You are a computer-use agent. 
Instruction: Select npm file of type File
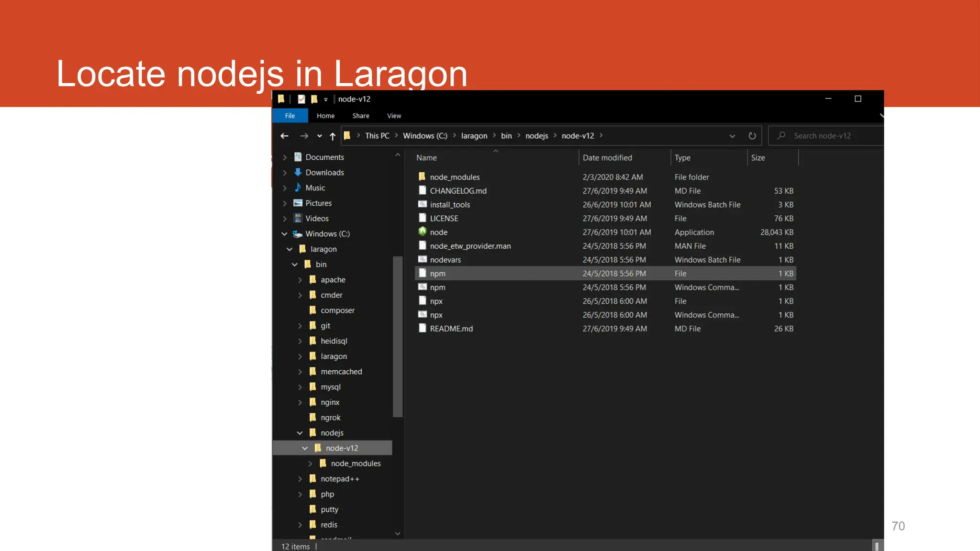(x=605, y=274)
